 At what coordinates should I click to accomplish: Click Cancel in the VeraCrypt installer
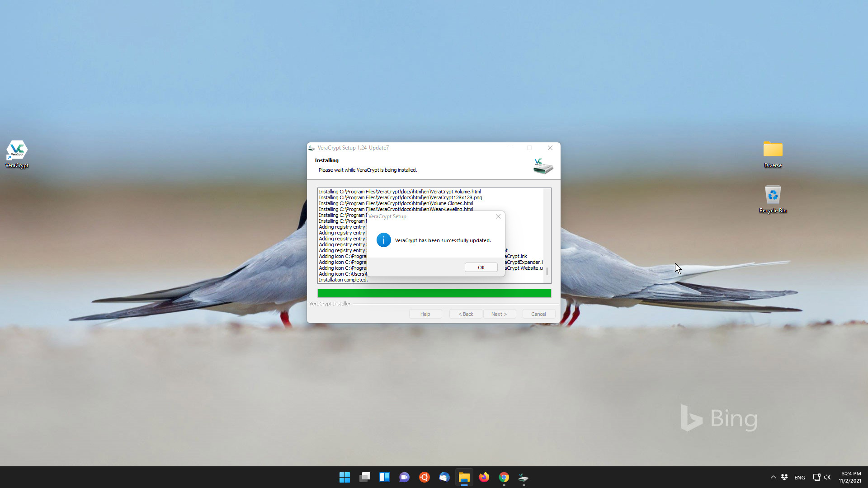538,314
